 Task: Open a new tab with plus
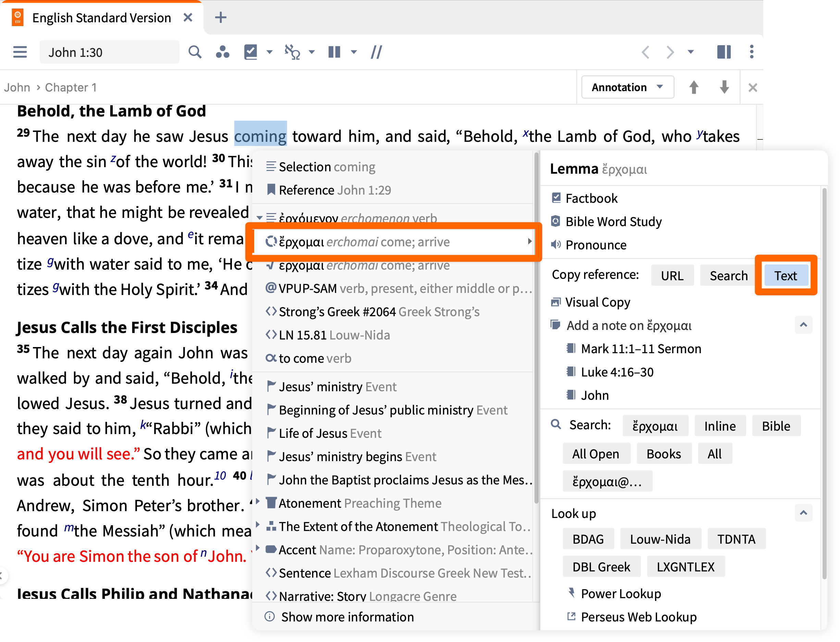coord(221,17)
